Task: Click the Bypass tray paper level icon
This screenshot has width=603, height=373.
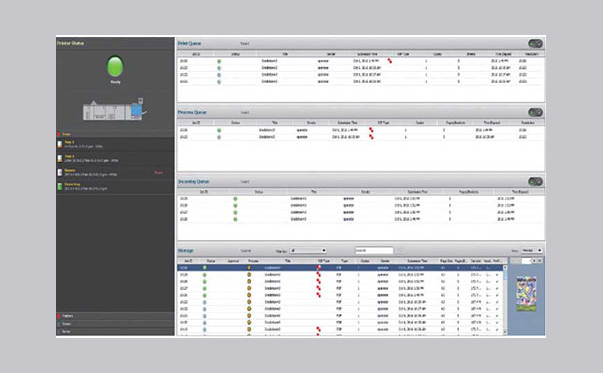Action: tap(60, 172)
